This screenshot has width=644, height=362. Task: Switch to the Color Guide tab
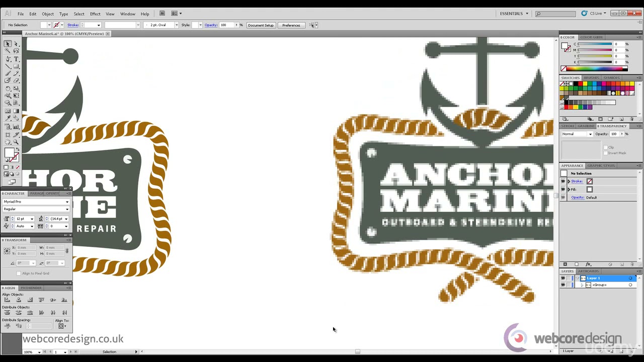pos(592,37)
